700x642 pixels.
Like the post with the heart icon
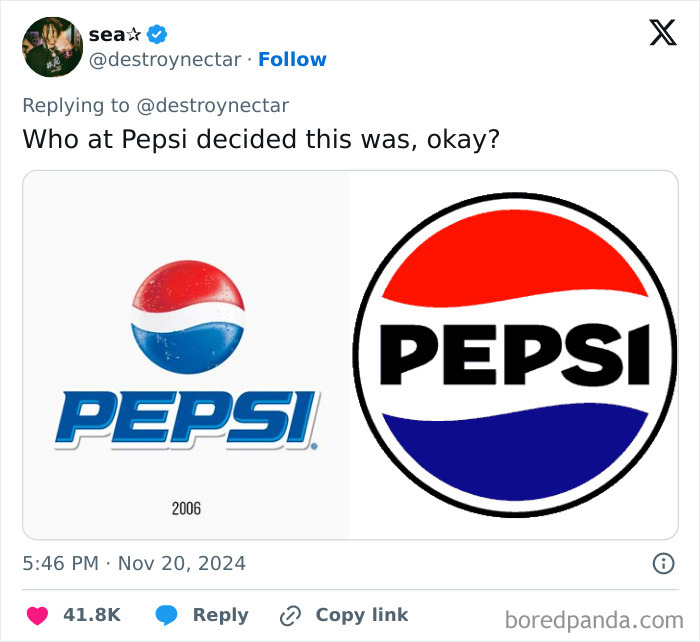click(37, 615)
